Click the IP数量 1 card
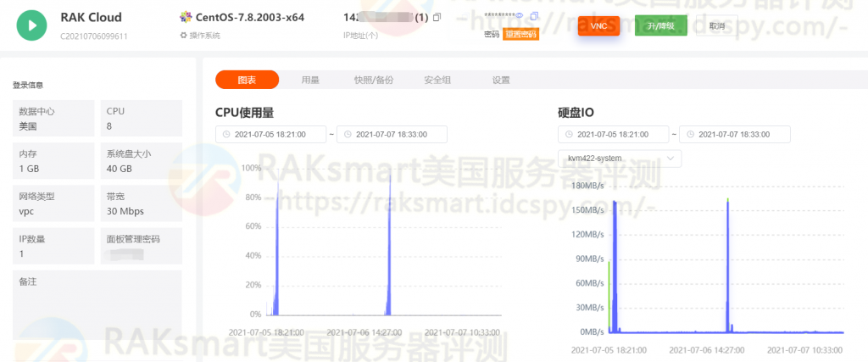This screenshot has width=868, height=362. click(x=53, y=246)
